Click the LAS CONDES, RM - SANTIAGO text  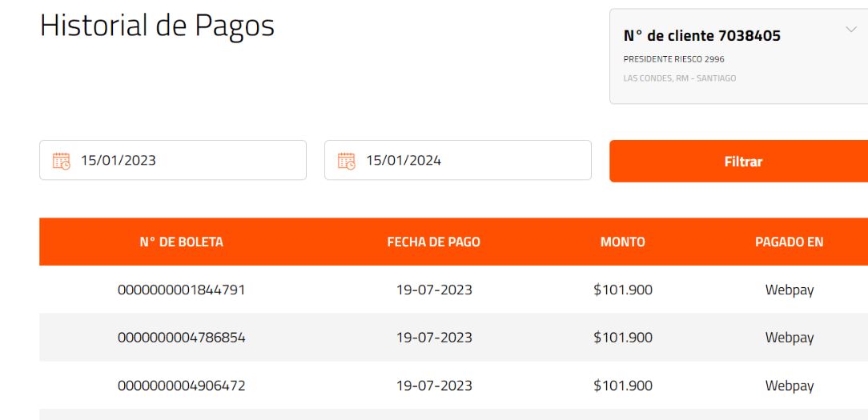[x=680, y=78]
